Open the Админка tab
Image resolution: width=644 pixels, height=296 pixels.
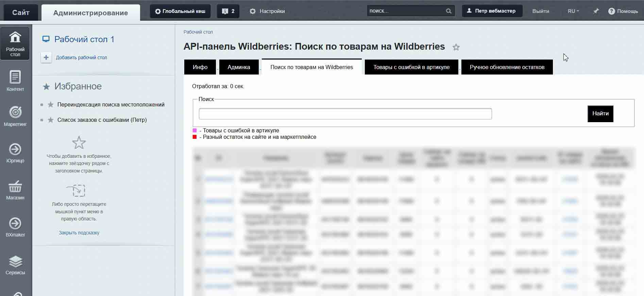239,67
